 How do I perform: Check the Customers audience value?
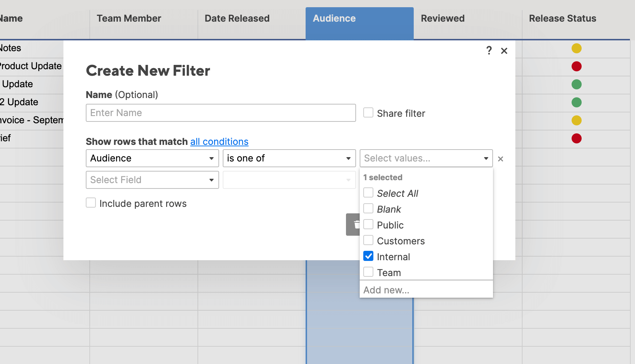pos(368,240)
